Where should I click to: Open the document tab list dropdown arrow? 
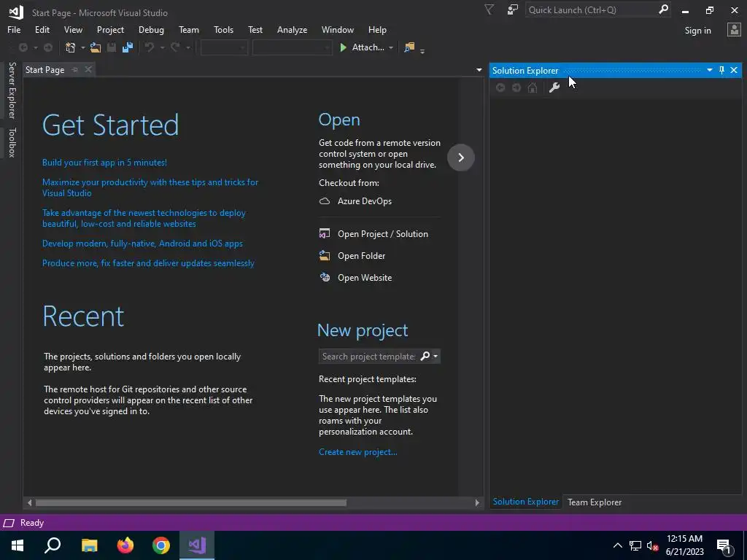479,70
